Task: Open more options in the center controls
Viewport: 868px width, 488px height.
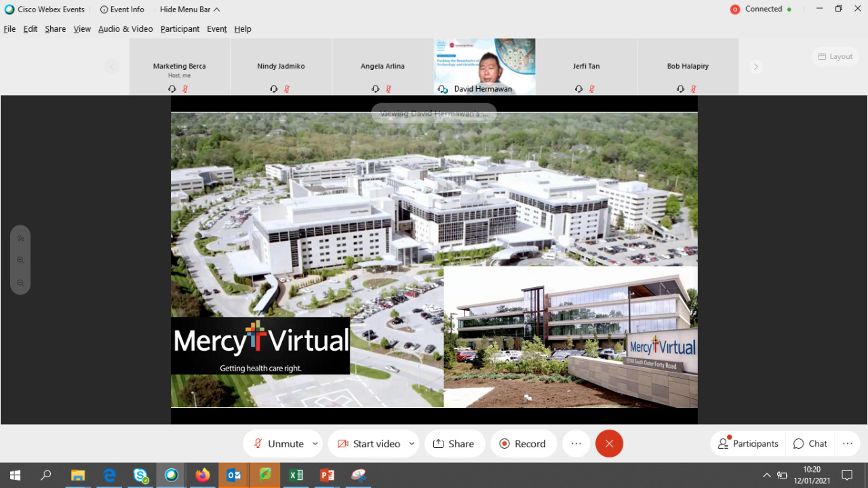Action: (x=576, y=444)
